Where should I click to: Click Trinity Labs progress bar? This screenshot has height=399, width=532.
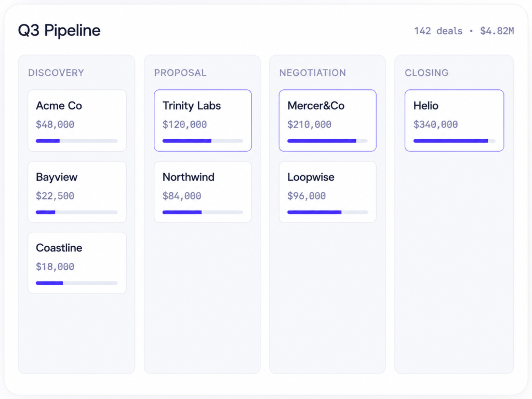[x=203, y=141]
